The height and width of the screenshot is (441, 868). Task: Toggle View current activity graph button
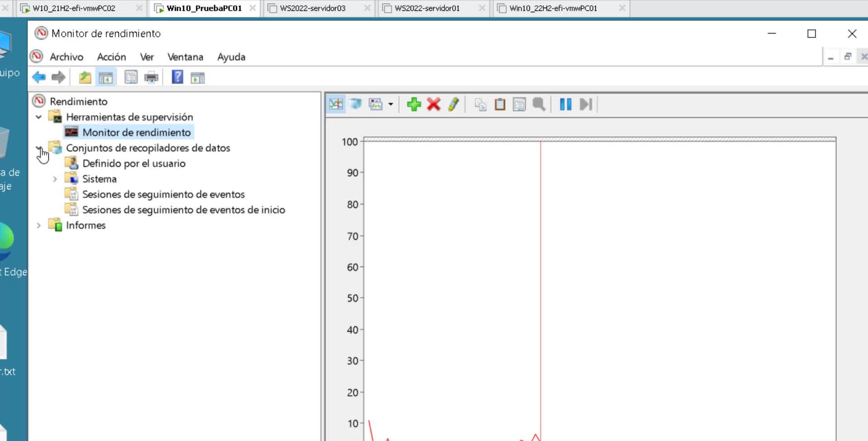(336, 104)
